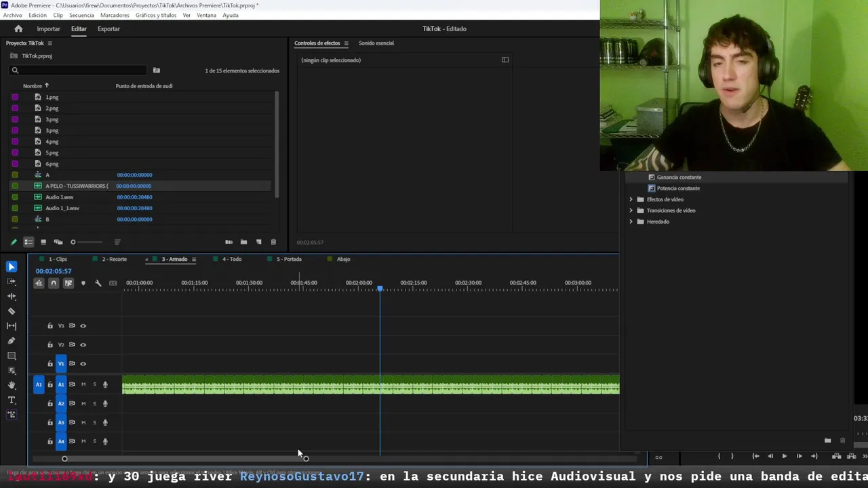Select the Razor tool

pyautogui.click(x=12, y=311)
